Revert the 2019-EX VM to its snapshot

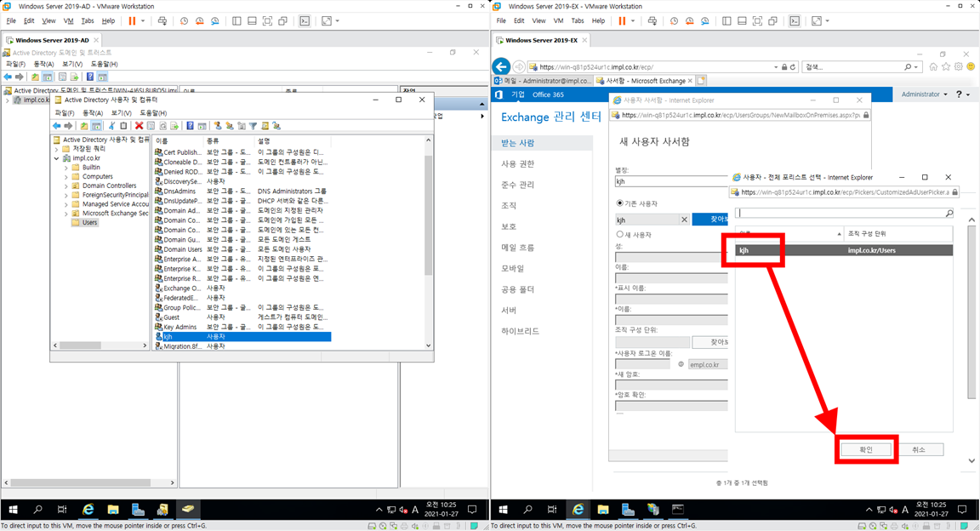[689, 20]
